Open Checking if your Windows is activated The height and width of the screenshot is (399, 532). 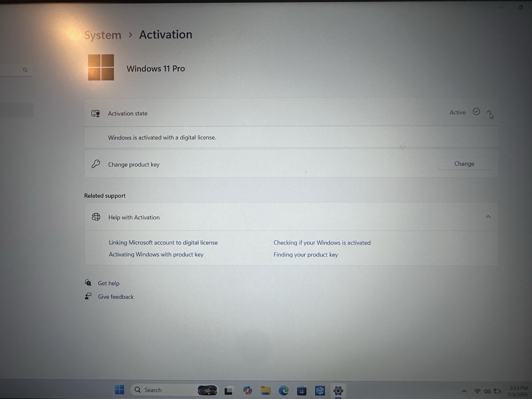point(322,243)
